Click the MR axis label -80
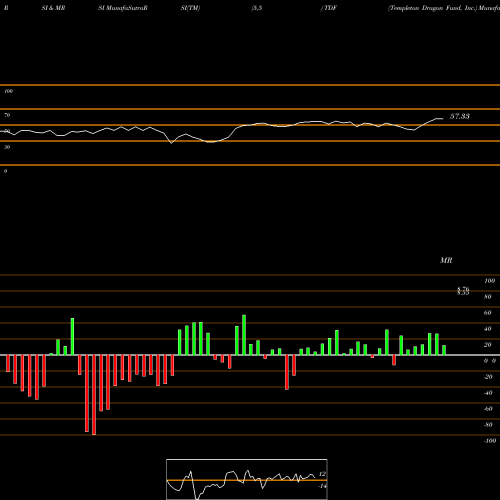This screenshot has height=500, width=500. pyautogui.click(x=488, y=425)
